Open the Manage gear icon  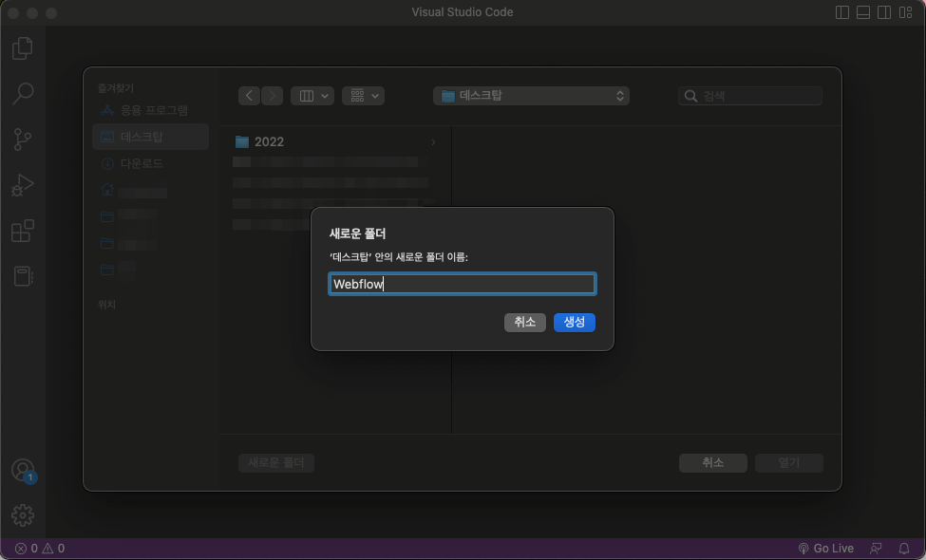click(23, 515)
